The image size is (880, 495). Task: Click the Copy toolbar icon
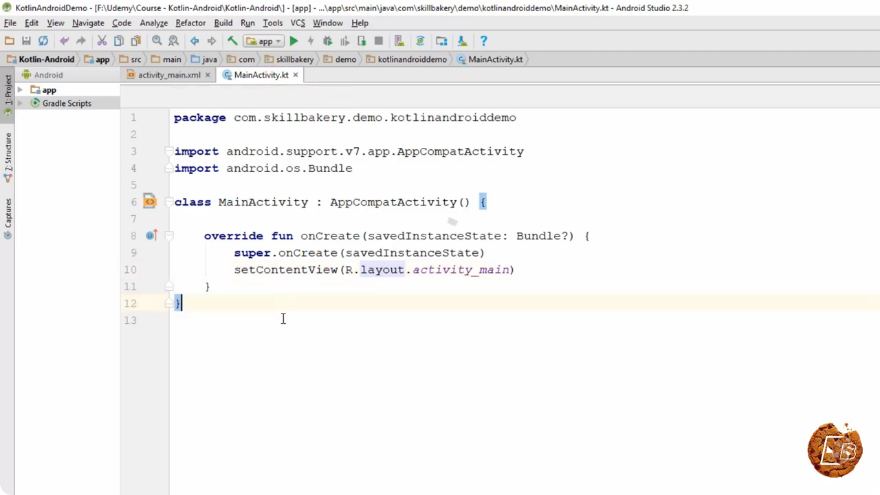118,41
